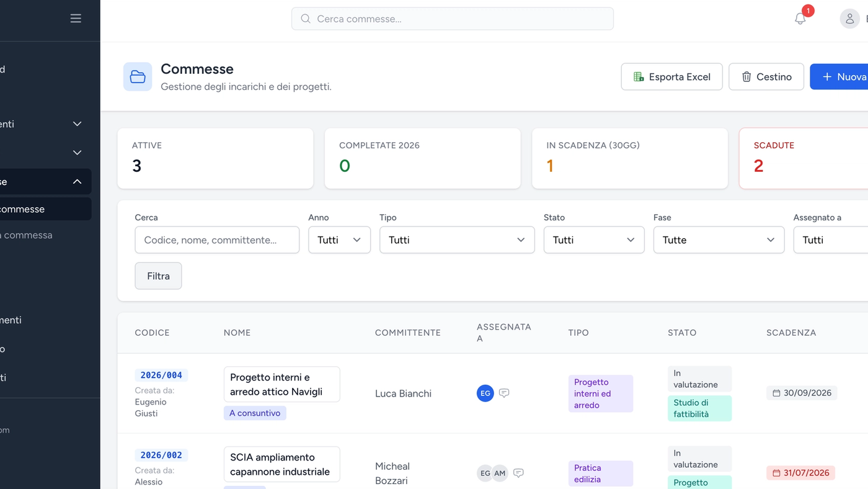Focus the Cerca commesse top search field
The height and width of the screenshot is (489, 868).
453,19
